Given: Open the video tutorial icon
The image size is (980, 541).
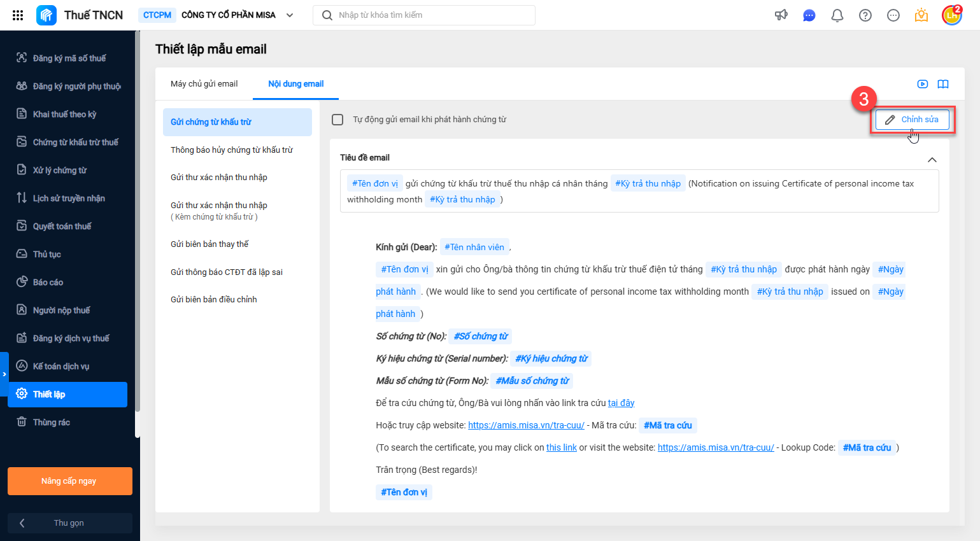Looking at the screenshot, I should point(923,84).
